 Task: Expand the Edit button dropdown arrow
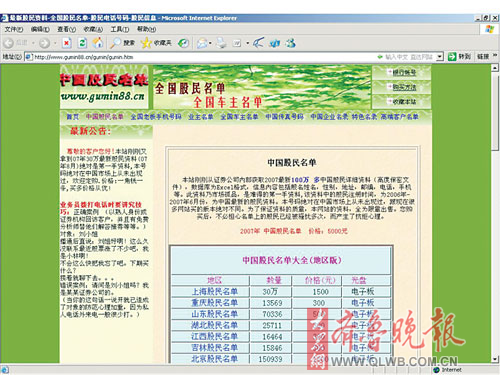click(247, 43)
